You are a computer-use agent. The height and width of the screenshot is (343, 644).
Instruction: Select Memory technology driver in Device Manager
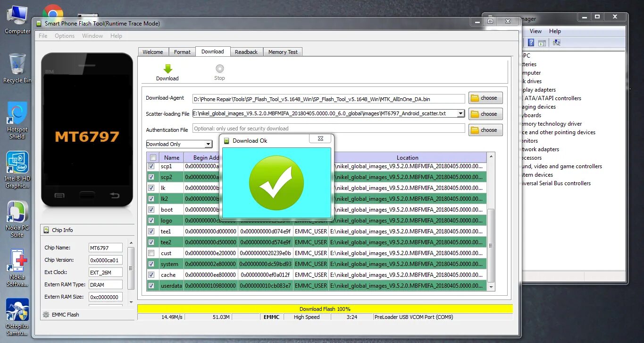(552, 124)
